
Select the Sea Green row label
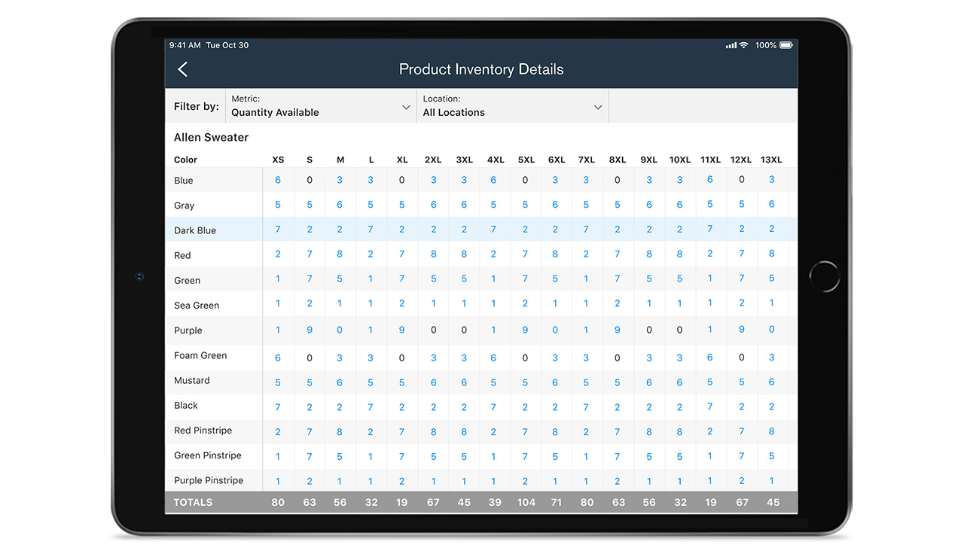[x=197, y=305]
